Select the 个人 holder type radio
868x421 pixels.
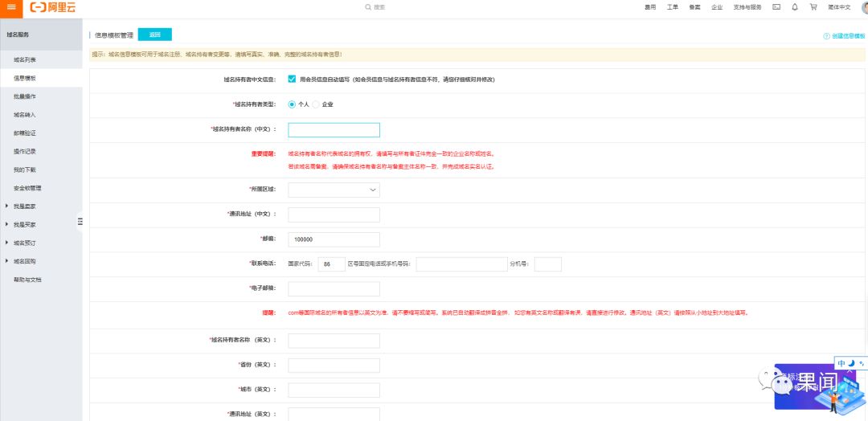pos(292,104)
